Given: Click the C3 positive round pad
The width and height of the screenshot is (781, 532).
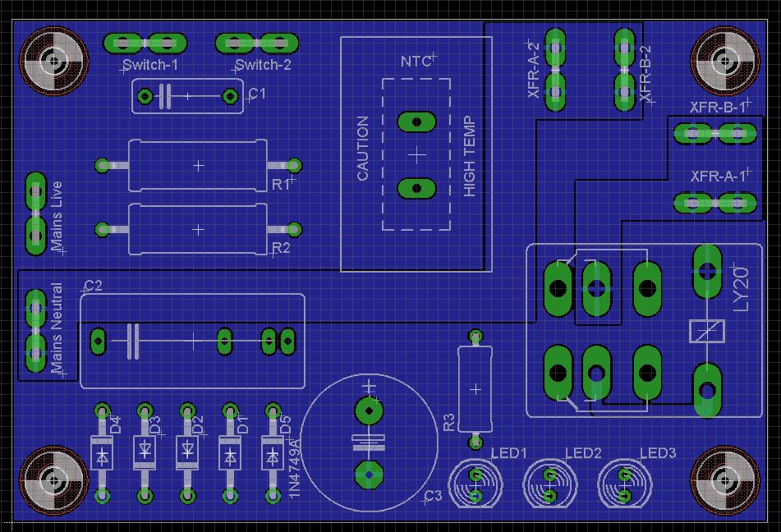Looking at the screenshot, I should [369, 411].
